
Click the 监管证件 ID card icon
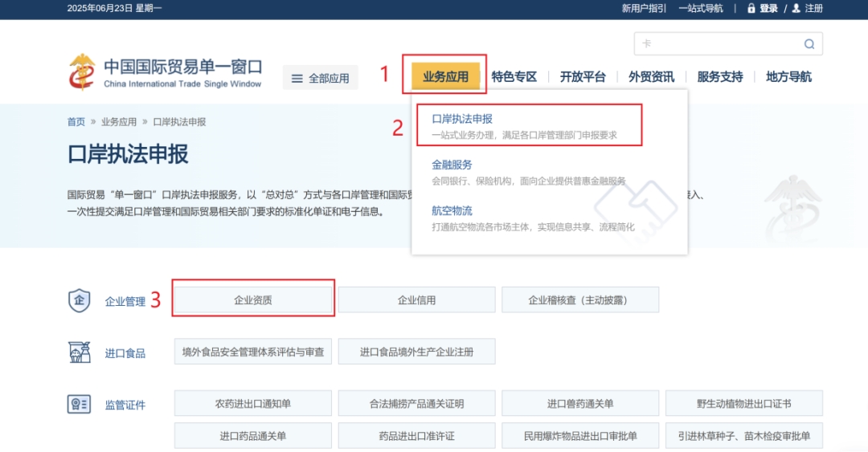tap(79, 405)
